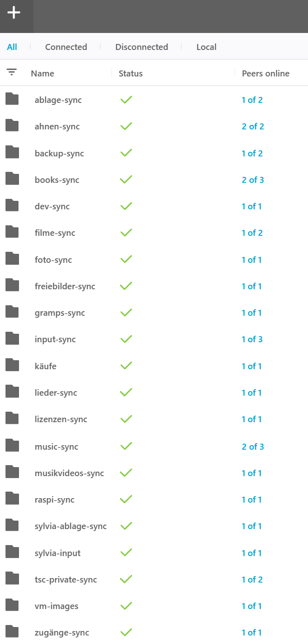Viewport: 308px width, 644px height.
Task: Open the filter options icon
Action: [x=11, y=72]
